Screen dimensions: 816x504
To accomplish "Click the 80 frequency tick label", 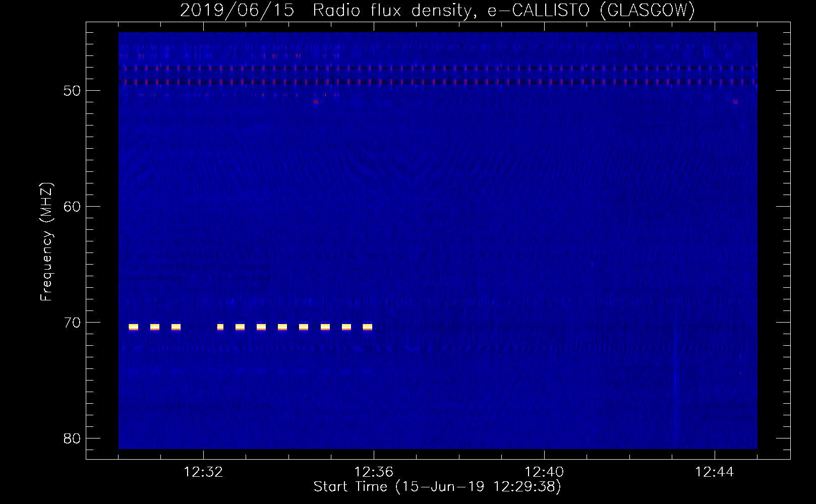I will tap(73, 438).
